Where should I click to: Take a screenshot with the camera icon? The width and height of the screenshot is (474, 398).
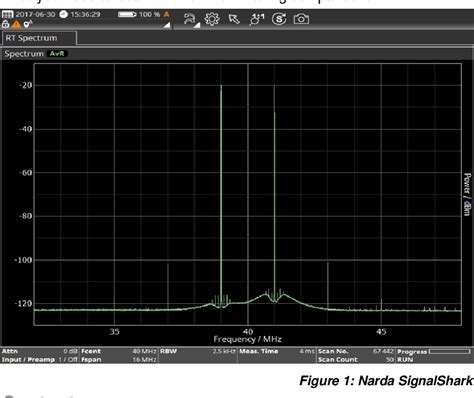(301, 19)
